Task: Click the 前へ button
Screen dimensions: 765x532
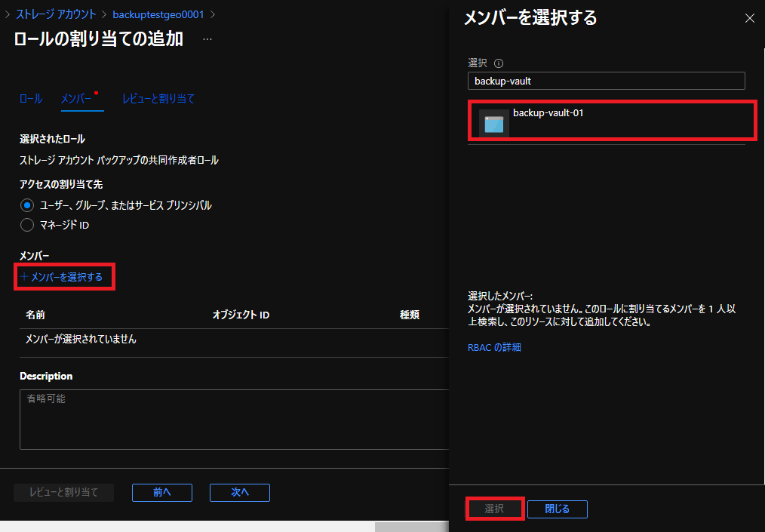Action: click(x=162, y=493)
